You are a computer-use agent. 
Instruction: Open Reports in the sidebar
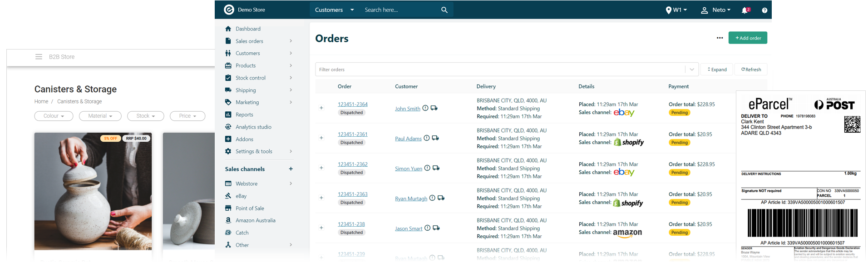(244, 114)
